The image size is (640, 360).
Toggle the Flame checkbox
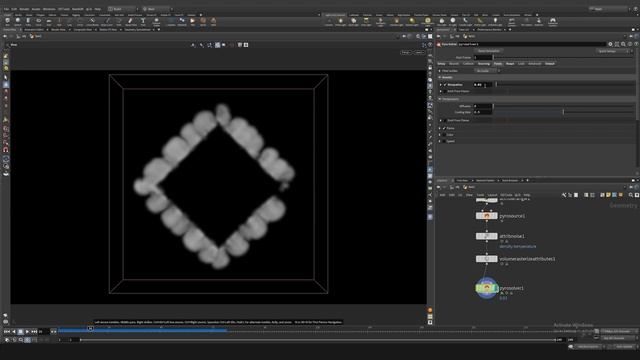pos(444,128)
